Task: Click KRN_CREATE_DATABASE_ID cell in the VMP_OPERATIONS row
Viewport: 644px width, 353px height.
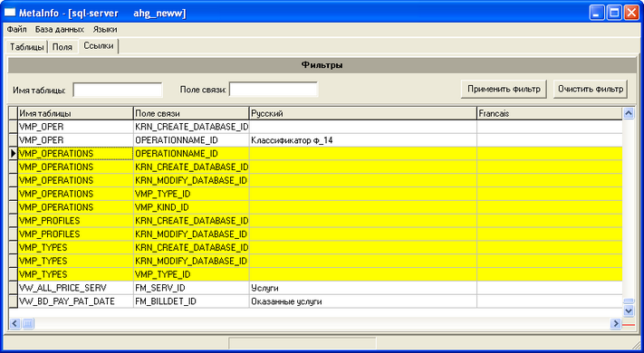Action: (191, 167)
